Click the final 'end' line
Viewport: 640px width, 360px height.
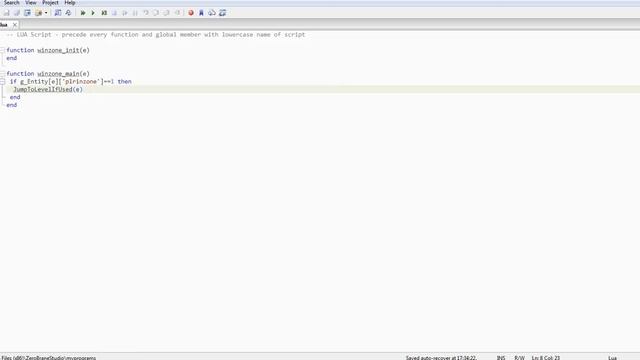tap(11, 105)
